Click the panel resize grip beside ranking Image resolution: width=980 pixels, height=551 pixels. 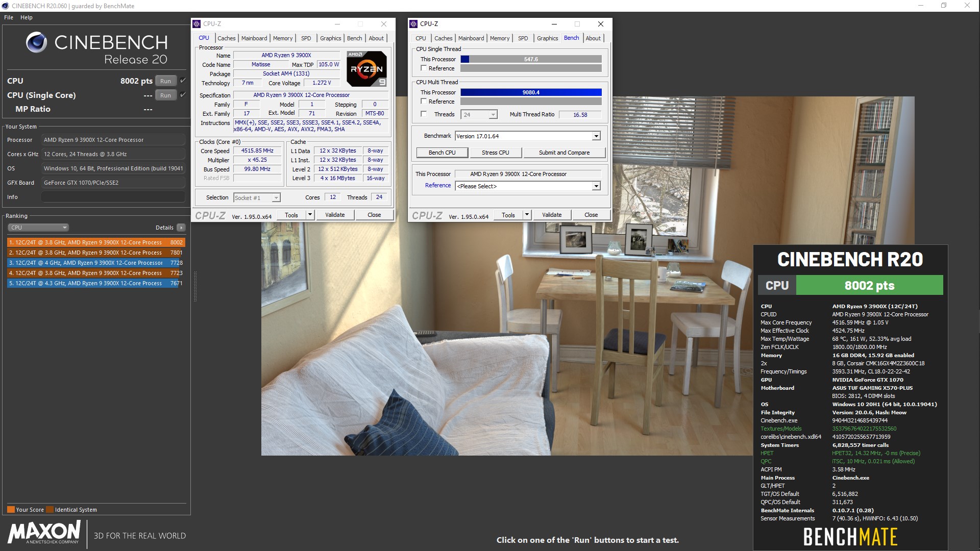click(195, 286)
